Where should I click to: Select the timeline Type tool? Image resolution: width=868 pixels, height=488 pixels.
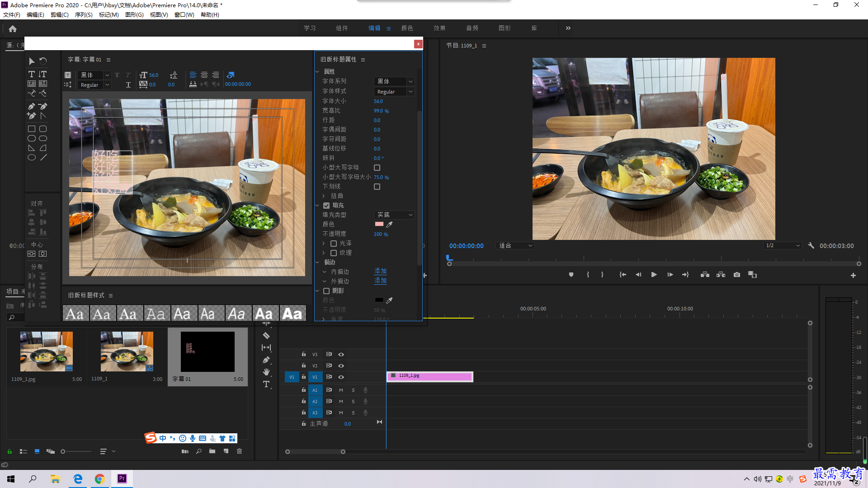[x=266, y=384]
